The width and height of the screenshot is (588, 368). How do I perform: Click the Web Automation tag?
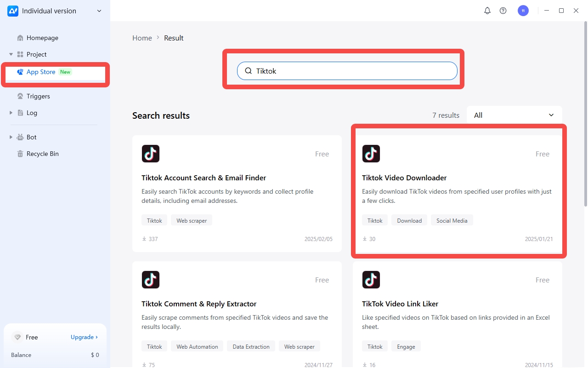point(197,346)
